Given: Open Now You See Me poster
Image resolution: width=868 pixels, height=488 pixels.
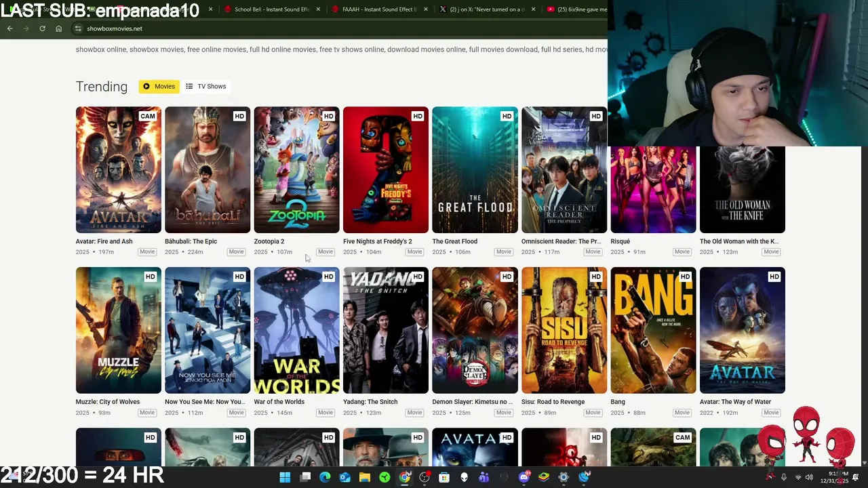Looking at the screenshot, I should [208, 330].
